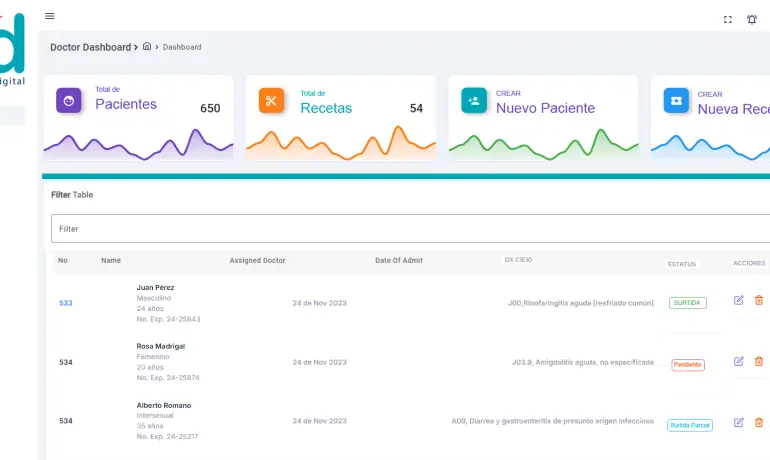
Task: Open patient number 533 link
Action: pos(65,303)
